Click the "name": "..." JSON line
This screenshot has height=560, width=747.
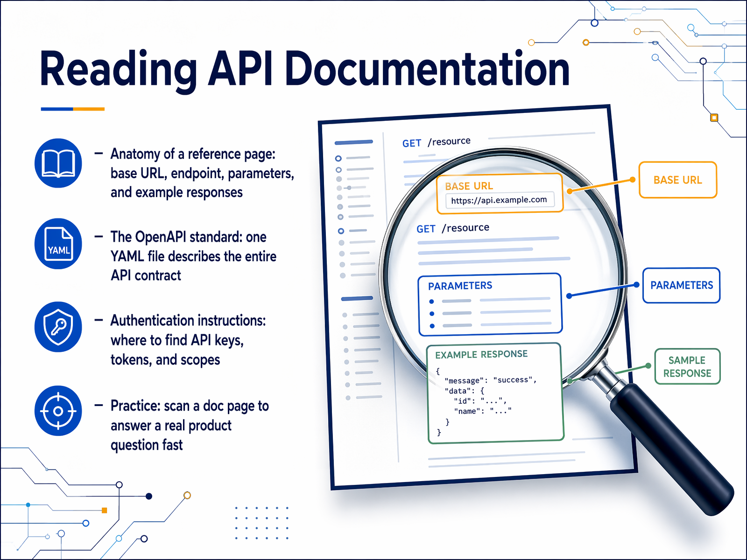click(483, 411)
